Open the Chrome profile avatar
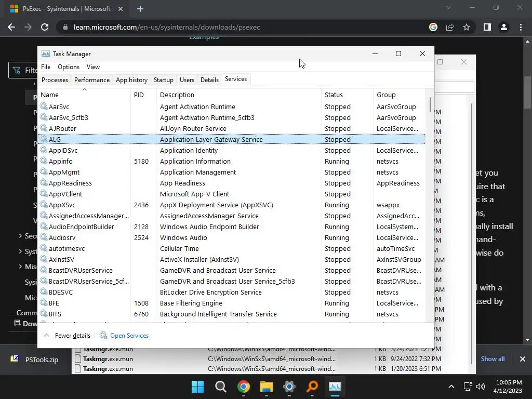The width and height of the screenshot is (532, 399). pos(504,27)
